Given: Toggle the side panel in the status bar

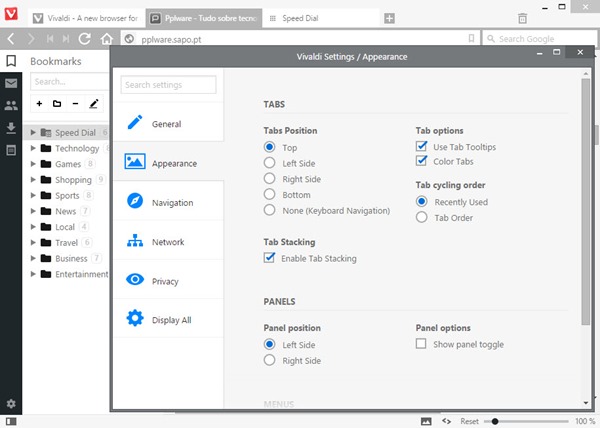Looking at the screenshot, I should pos(11,421).
